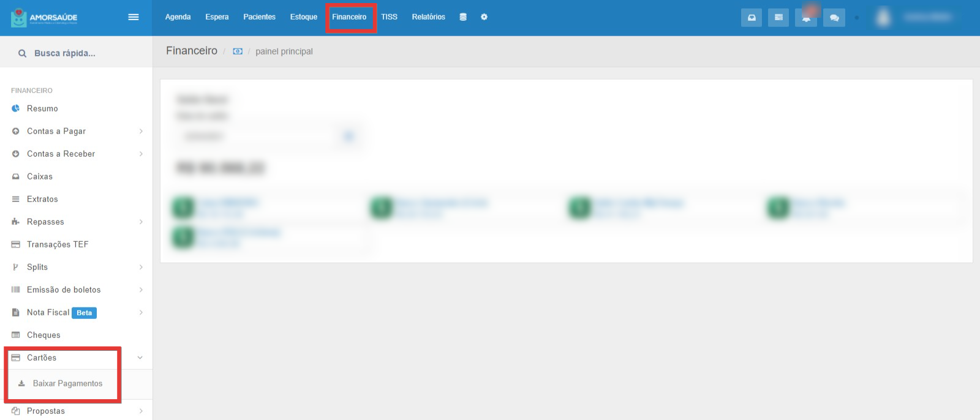Click the Resumo pie chart icon
980x420 pixels.
coord(16,108)
